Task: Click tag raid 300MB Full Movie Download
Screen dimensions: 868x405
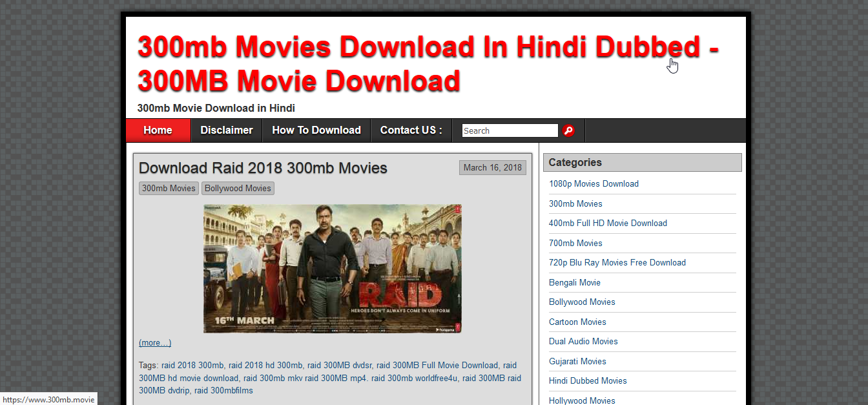Action: pos(437,366)
